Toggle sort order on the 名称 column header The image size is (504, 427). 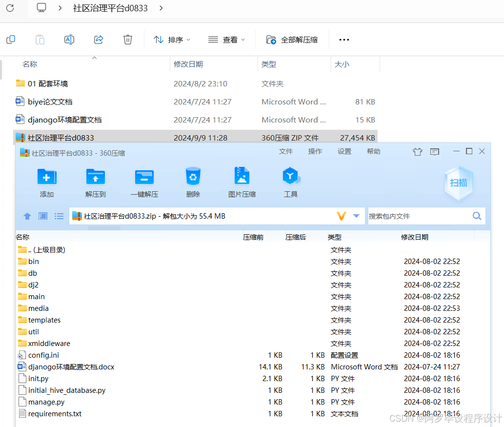click(x=22, y=237)
